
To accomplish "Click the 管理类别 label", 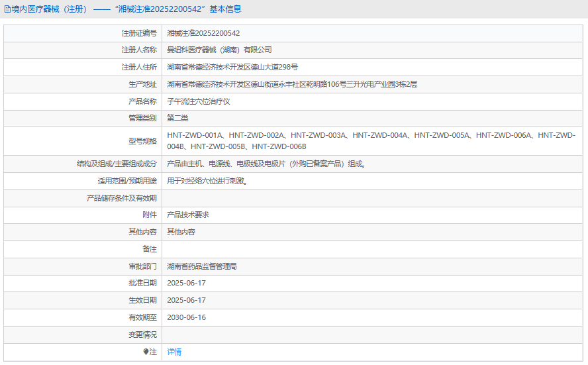I will (142, 118).
